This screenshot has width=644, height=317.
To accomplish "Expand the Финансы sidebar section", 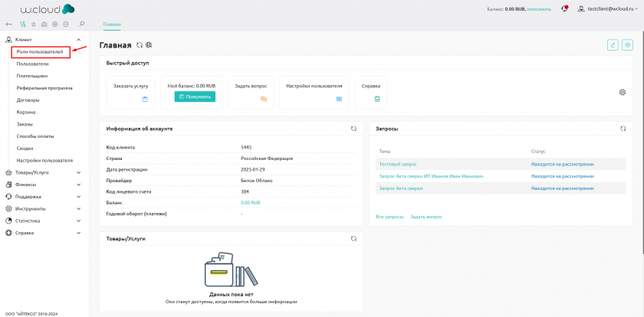I will tap(79, 185).
